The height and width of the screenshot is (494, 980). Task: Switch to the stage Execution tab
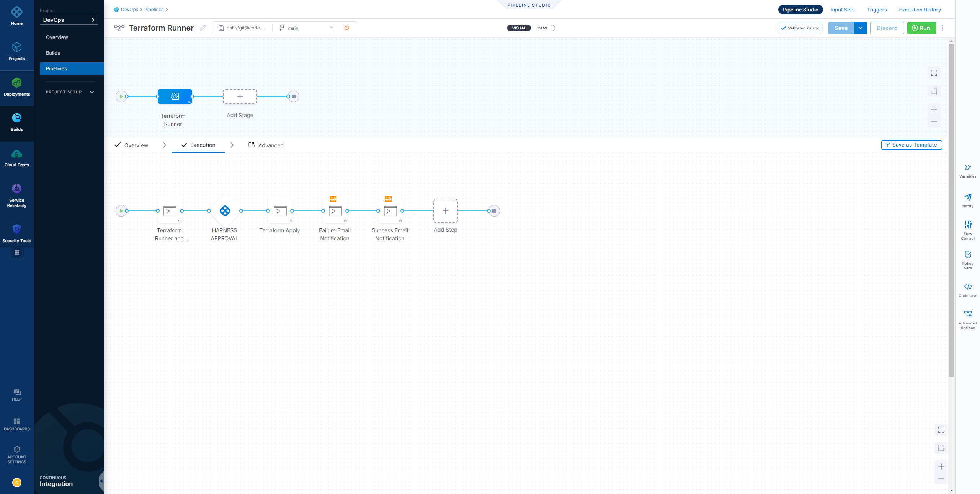[x=198, y=145]
